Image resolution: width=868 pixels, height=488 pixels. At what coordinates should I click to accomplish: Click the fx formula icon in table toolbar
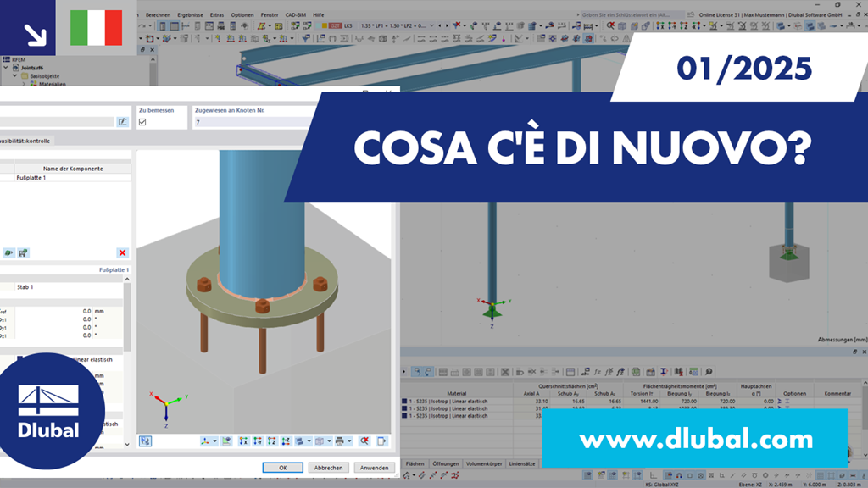598,372
